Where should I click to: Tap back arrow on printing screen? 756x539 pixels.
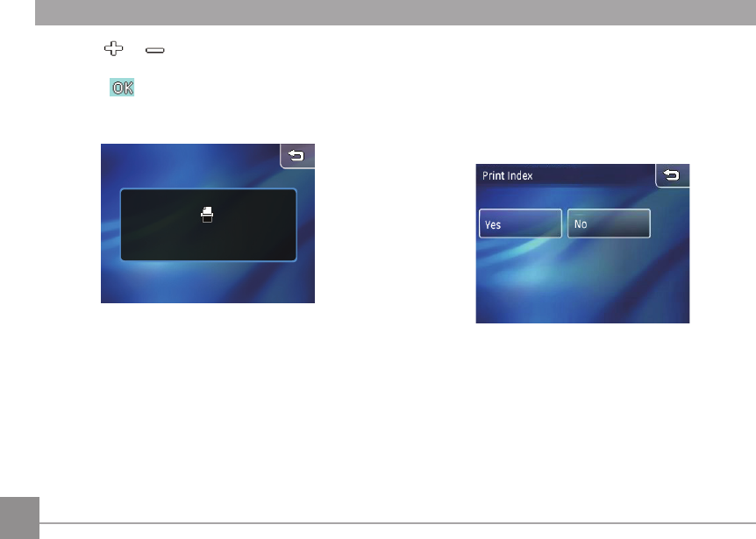click(297, 156)
